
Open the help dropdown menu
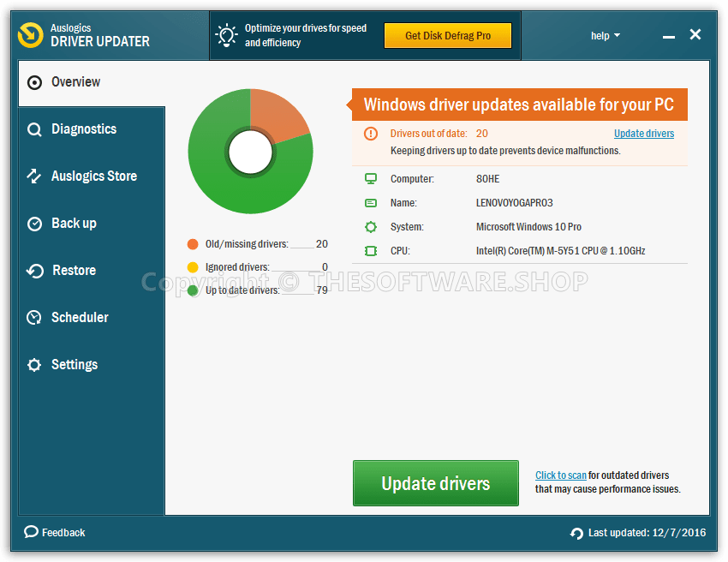[x=606, y=36]
